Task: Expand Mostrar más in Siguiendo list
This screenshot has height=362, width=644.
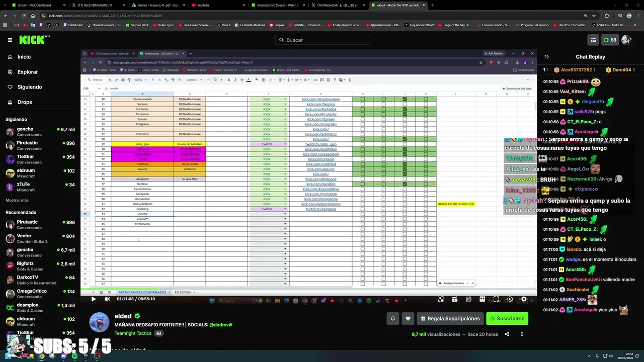Action: [17, 200]
